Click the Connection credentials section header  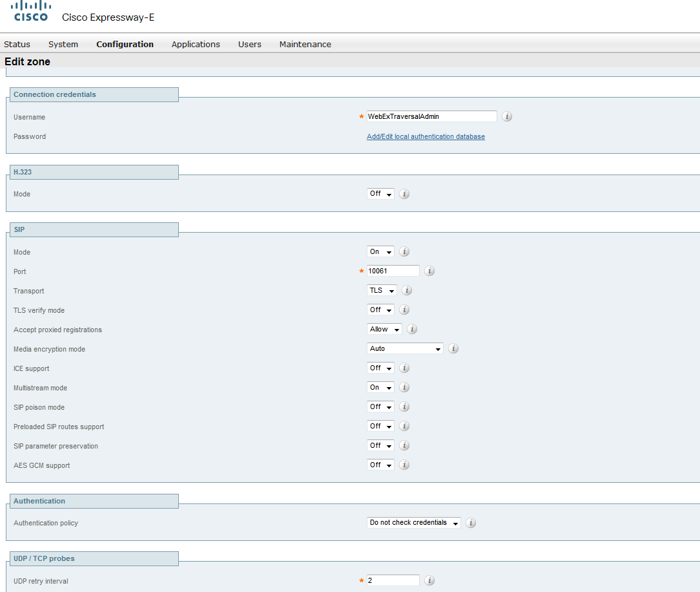(x=94, y=95)
